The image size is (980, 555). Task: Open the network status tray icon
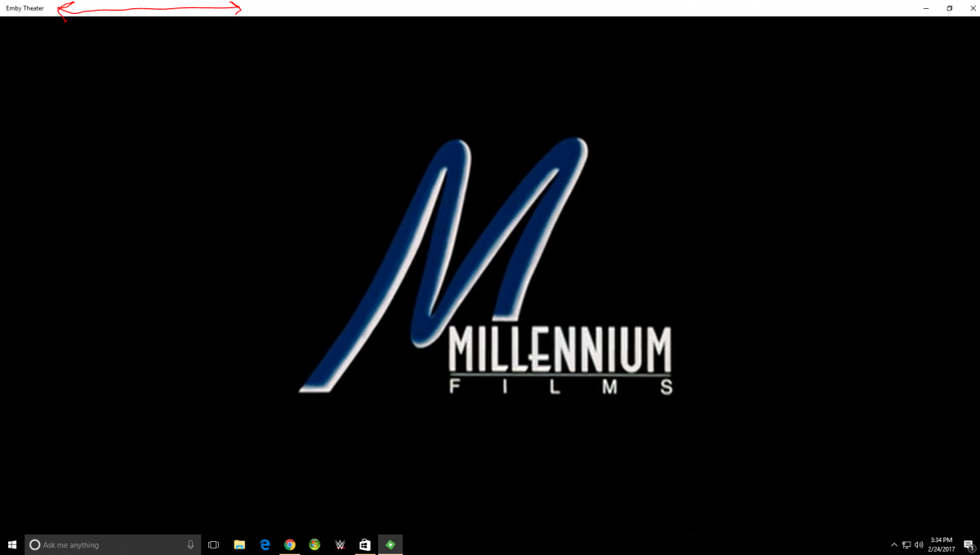[906, 544]
